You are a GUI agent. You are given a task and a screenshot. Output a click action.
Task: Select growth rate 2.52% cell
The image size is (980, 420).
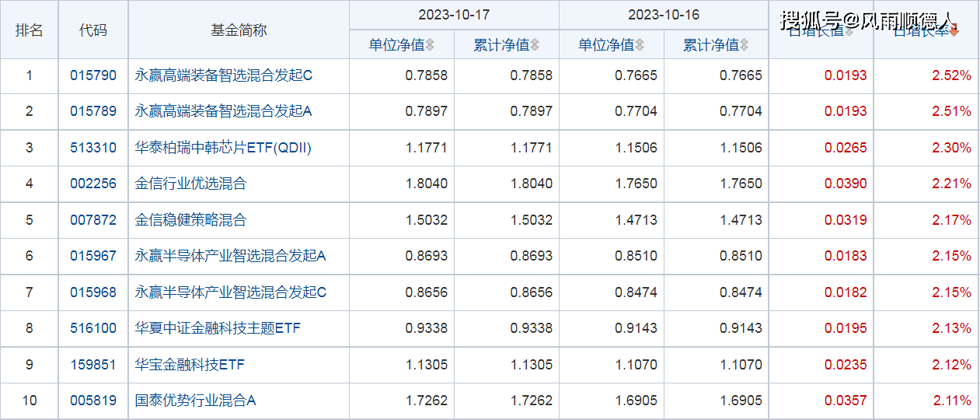click(951, 75)
